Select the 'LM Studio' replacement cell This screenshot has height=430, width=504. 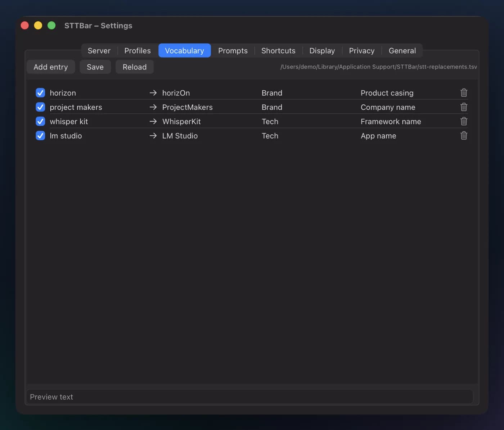pyautogui.click(x=180, y=136)
